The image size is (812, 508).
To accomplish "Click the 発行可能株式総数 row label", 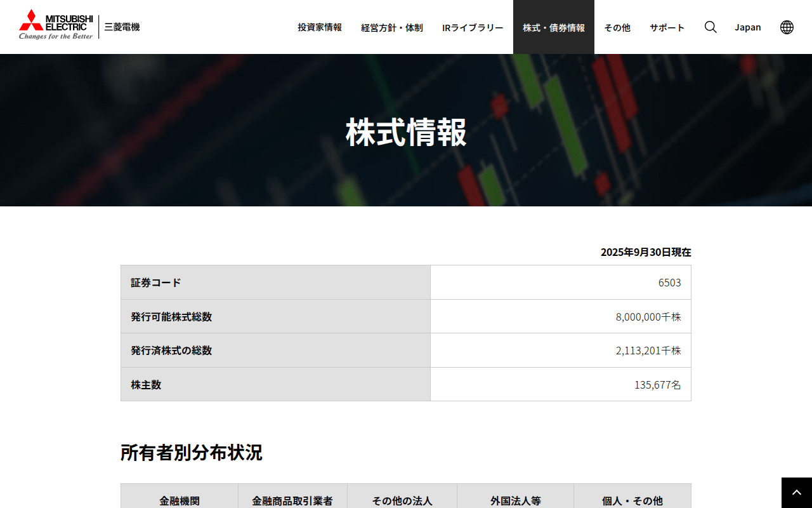I will (171, 316).
